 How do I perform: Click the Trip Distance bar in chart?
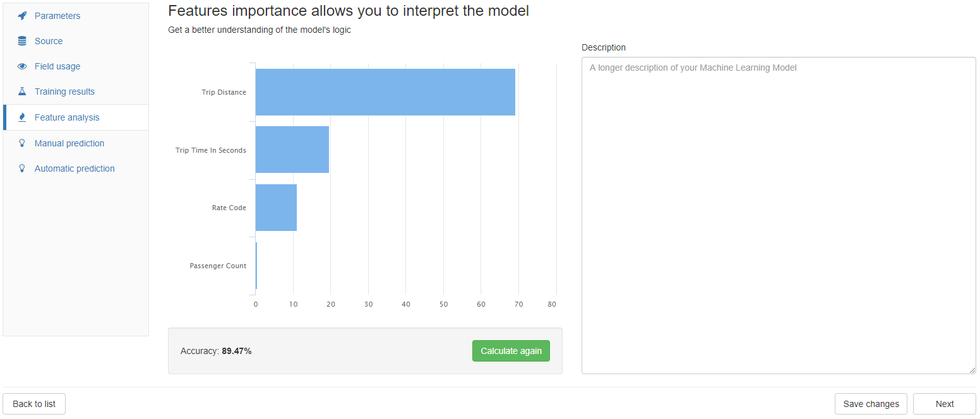click(x=385, y=92)
